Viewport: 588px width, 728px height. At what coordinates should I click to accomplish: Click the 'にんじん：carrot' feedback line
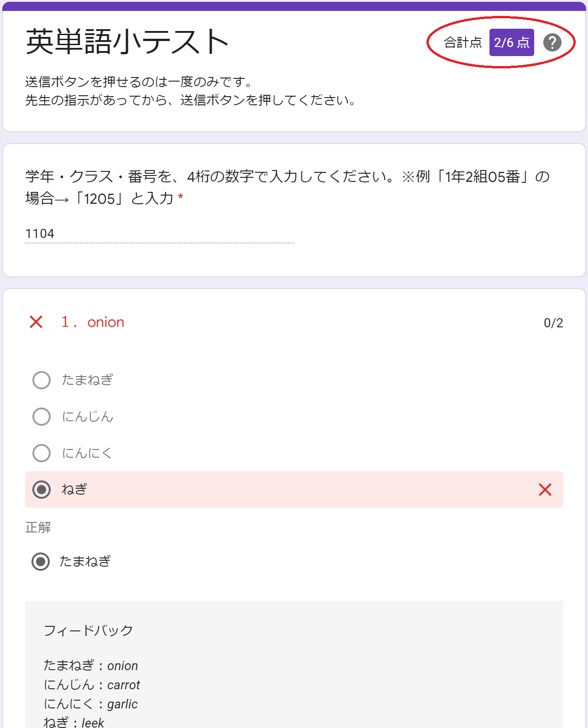click(x=92, y=685)
